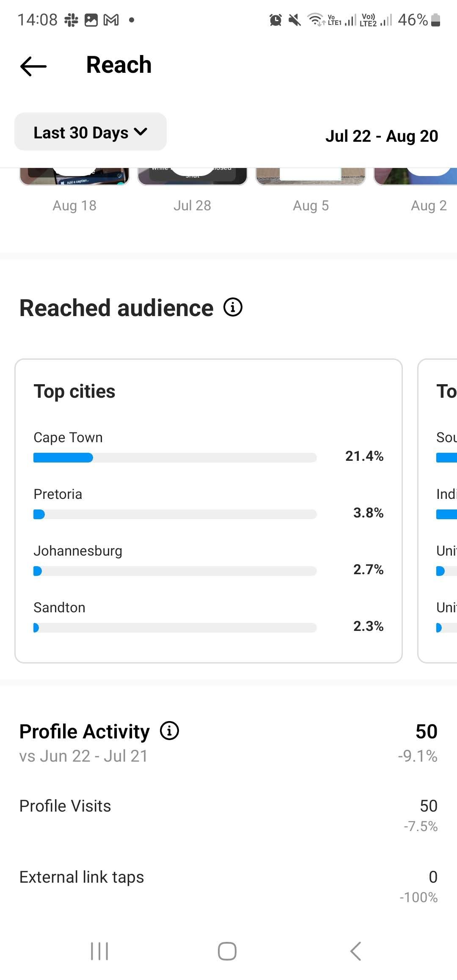Viewport: 457px width, 980px height.
Task: Expand the date range options via the chevron
Action: [141, 132]
